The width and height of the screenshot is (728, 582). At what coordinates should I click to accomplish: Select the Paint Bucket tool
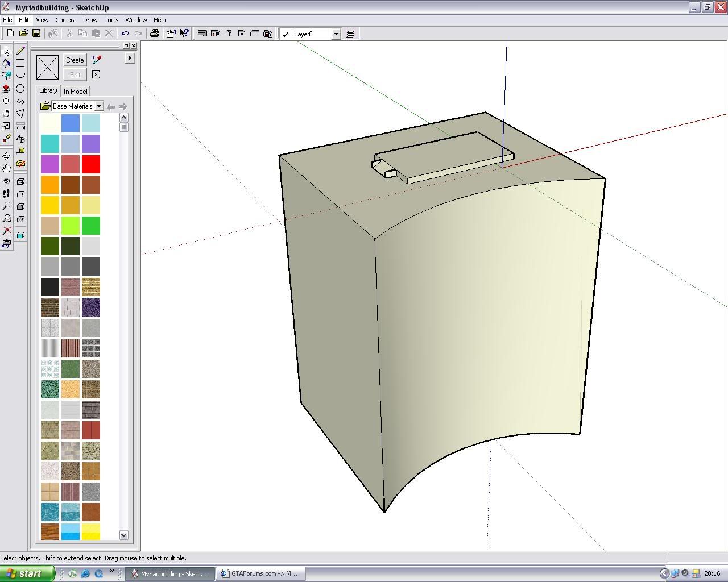pos(6,63)
